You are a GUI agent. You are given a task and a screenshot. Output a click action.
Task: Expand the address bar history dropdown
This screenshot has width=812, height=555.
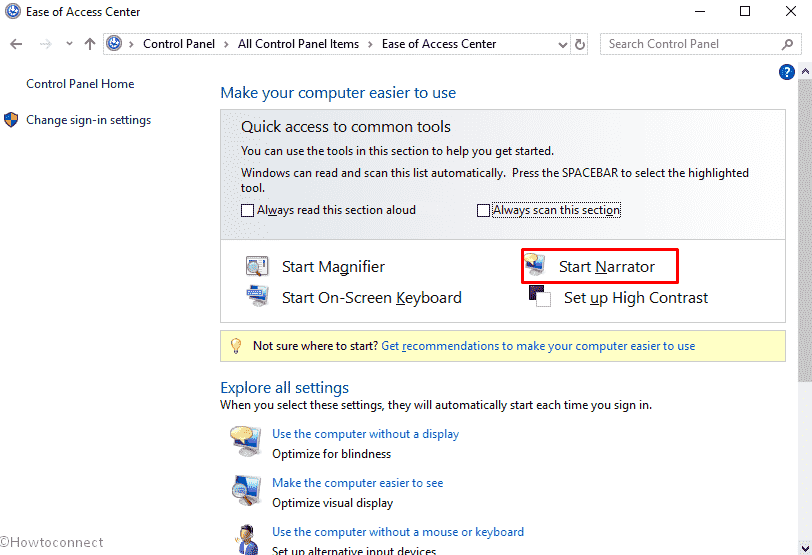pyautogui.click(x=563, y=45)
